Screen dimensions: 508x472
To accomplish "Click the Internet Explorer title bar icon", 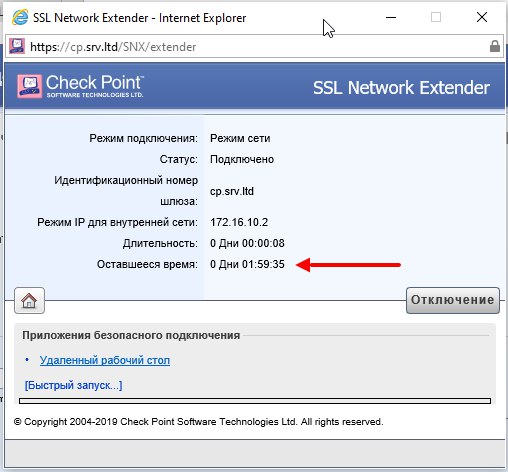I will point(20,17).
